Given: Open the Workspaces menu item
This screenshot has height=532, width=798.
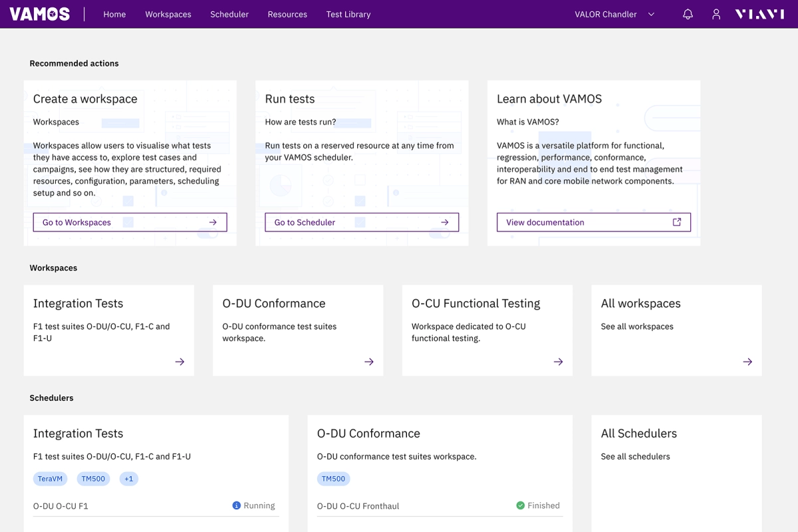Looking at the screenshot, I should (x=168, y=14).
